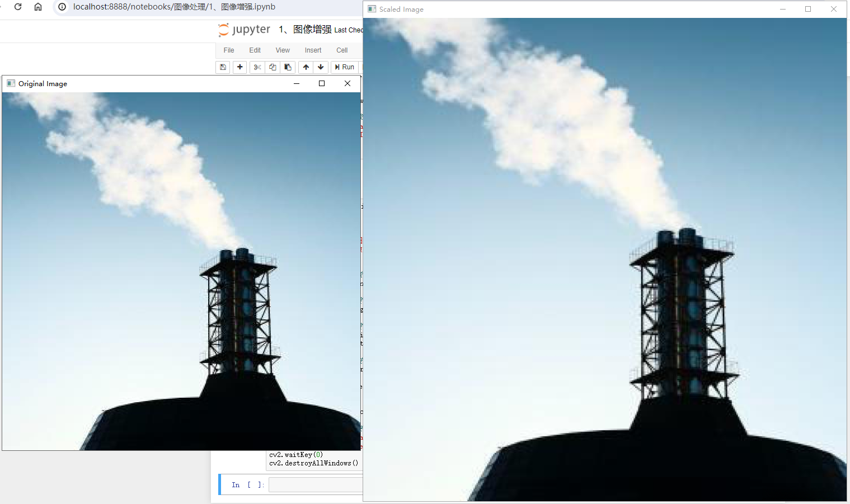Reload the browser page
The image size is (850, 504).
tap(18, 7)
